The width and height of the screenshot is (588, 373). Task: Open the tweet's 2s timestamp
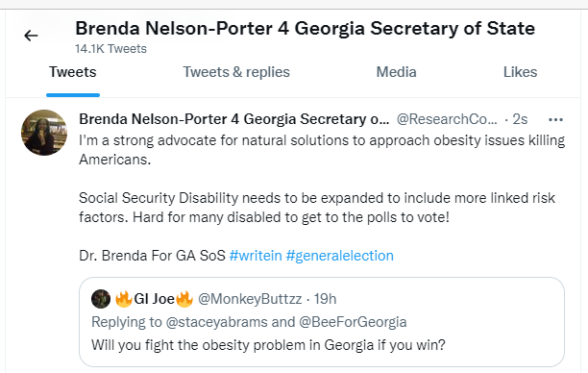(520, 119)
